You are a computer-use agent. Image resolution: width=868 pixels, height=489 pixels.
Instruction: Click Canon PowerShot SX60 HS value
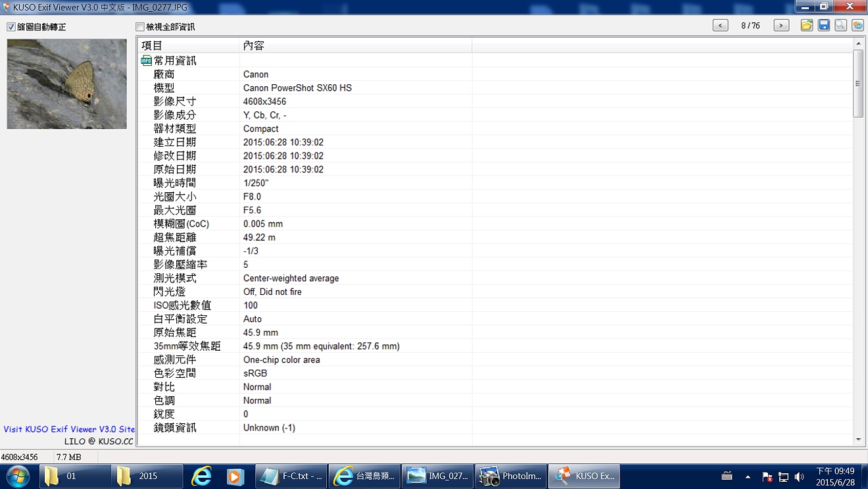(x=297, y=88)
